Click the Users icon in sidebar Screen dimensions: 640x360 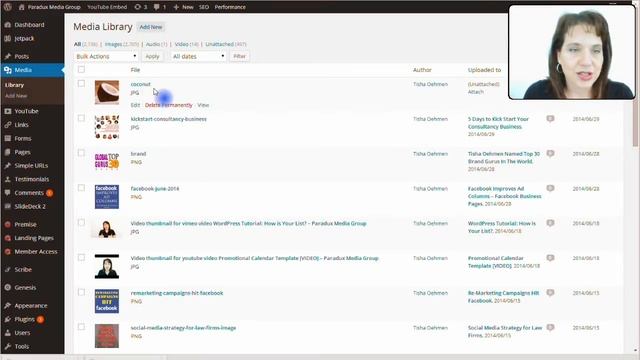(8, 333)
